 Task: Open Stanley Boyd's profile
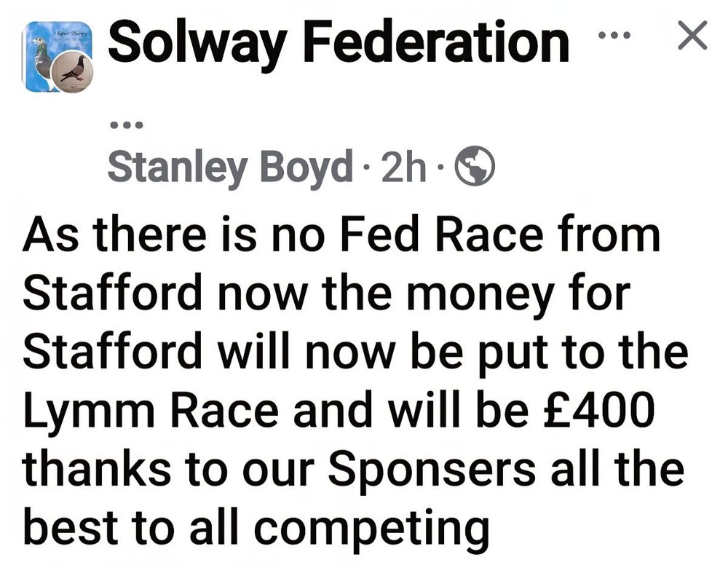pyautogui.click(x=230, y=167)
